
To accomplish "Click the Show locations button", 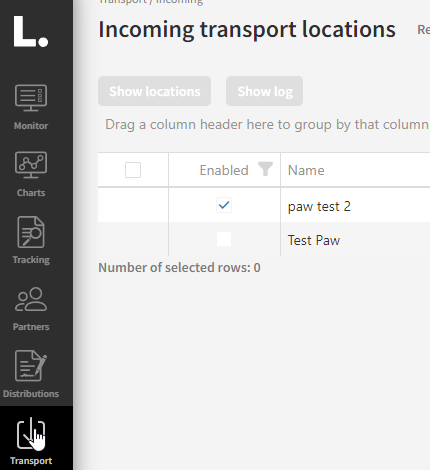I will [154, 91].
